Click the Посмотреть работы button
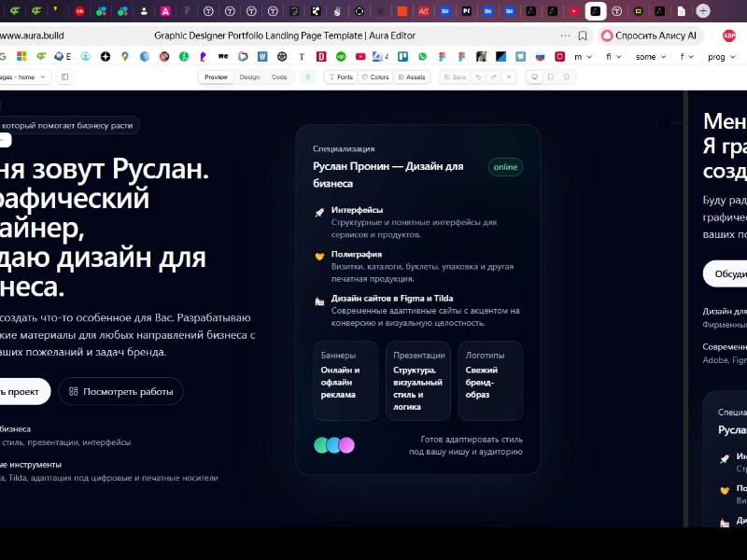747x560 pixels. (x=120, y=391)
